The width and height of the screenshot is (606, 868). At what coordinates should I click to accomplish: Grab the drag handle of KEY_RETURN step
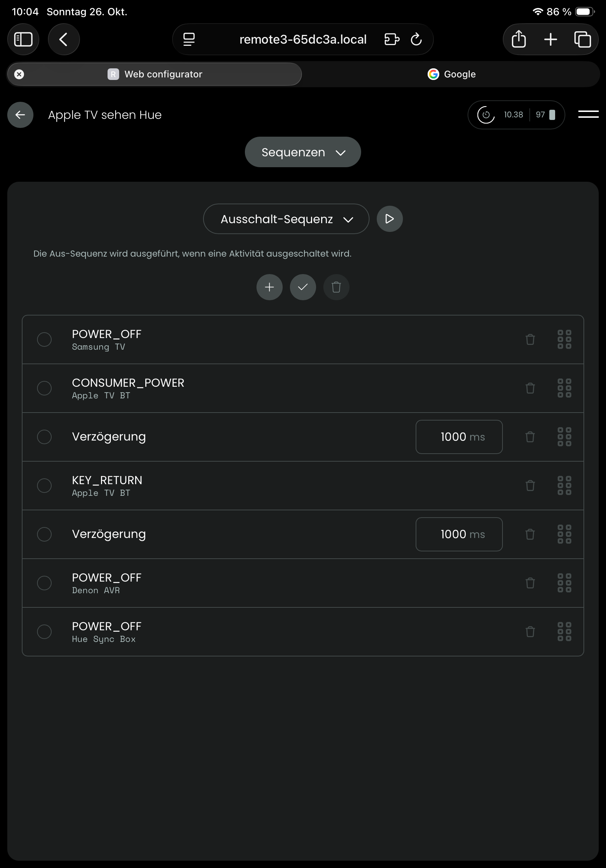(564, 485)
